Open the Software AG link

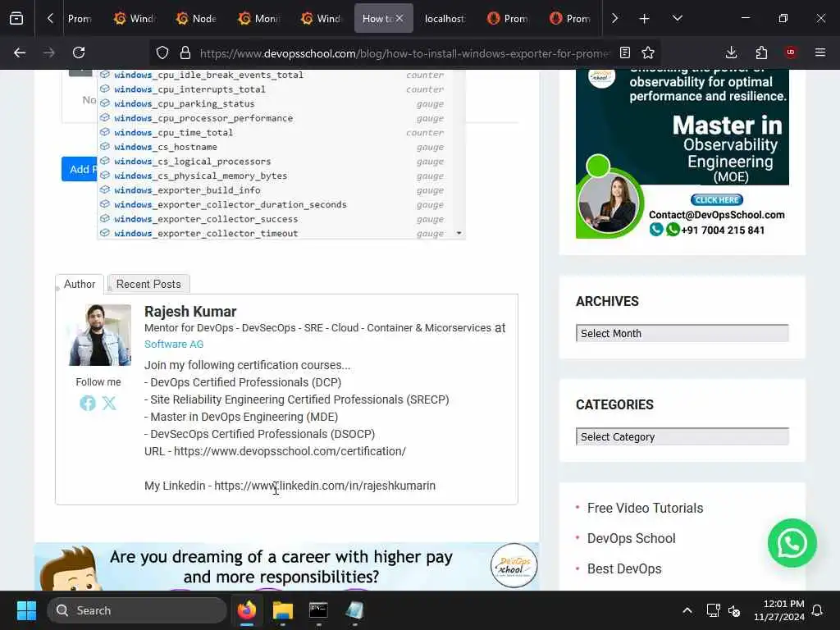(174, 344)
